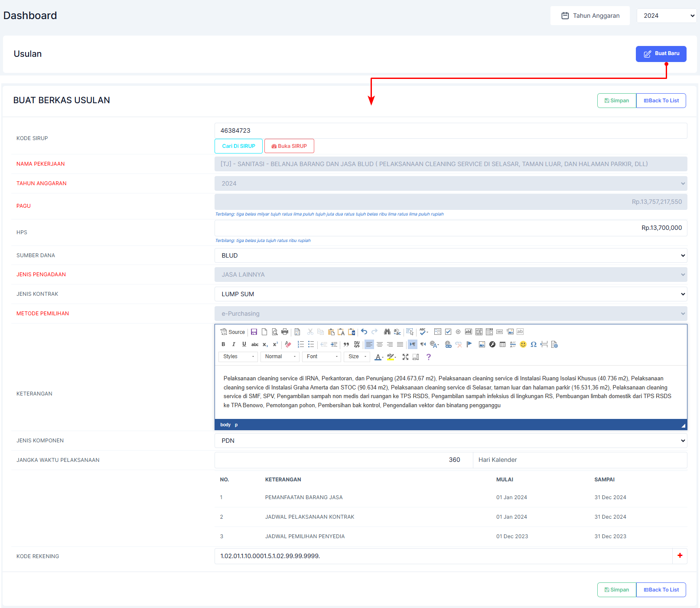
Task: Open the text color picker
Action: 379,357
